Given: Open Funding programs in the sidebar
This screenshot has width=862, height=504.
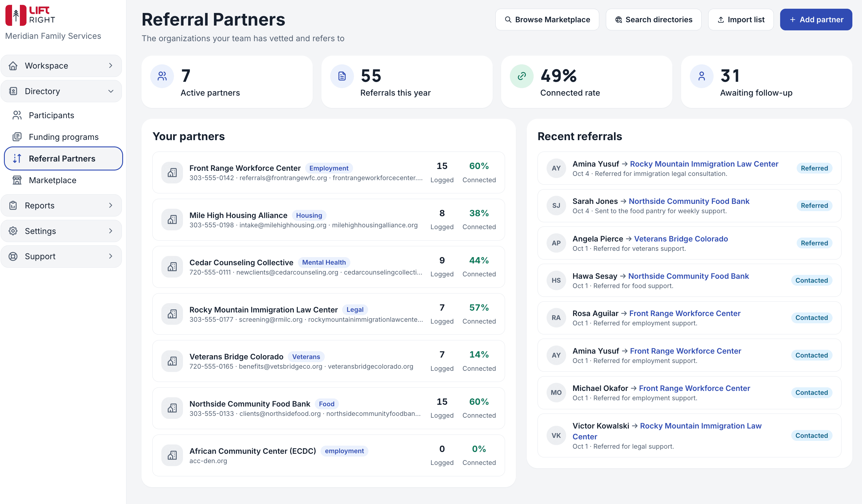Looking at the screenshot, I should [63, 137].
